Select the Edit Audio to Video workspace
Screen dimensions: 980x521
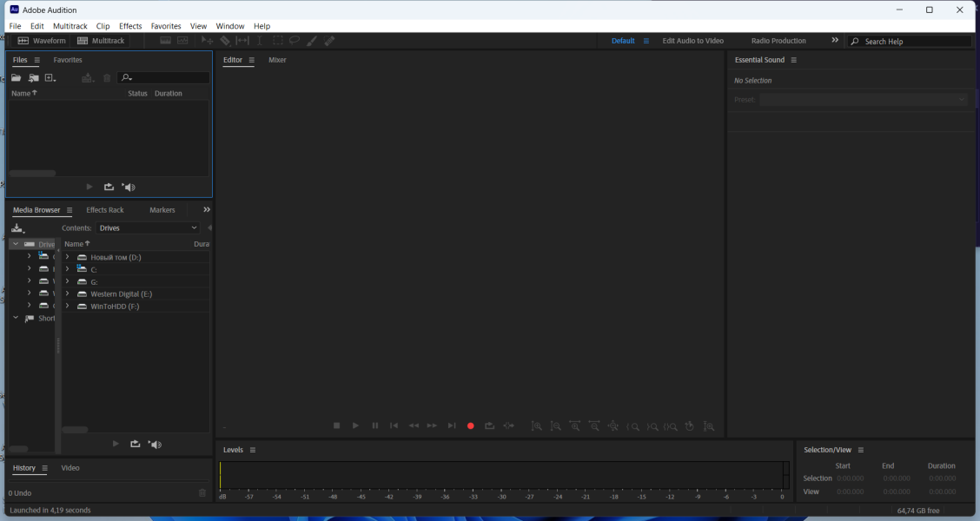692,41
